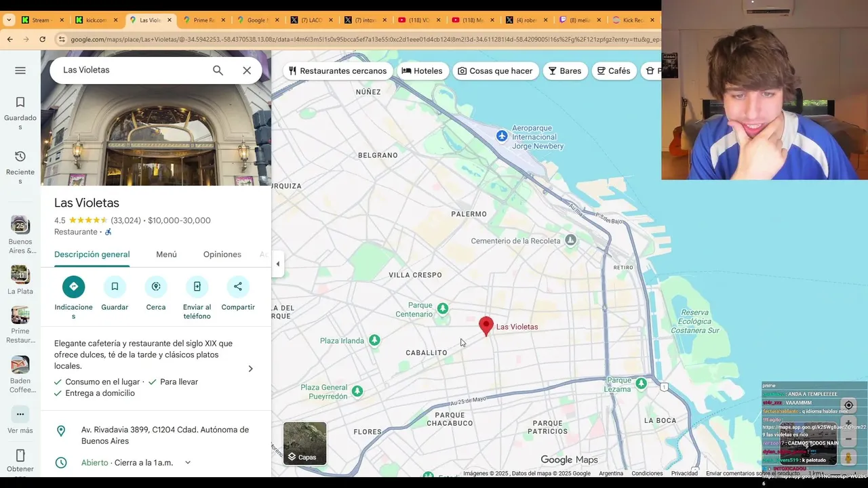Click the Ver más three-dots icon

coord(20,414)
